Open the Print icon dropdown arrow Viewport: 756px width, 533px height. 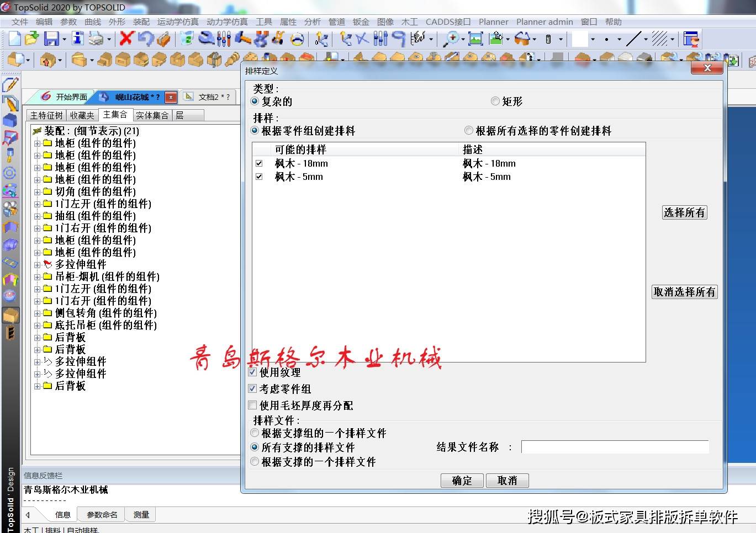click(x=109, y=39)
